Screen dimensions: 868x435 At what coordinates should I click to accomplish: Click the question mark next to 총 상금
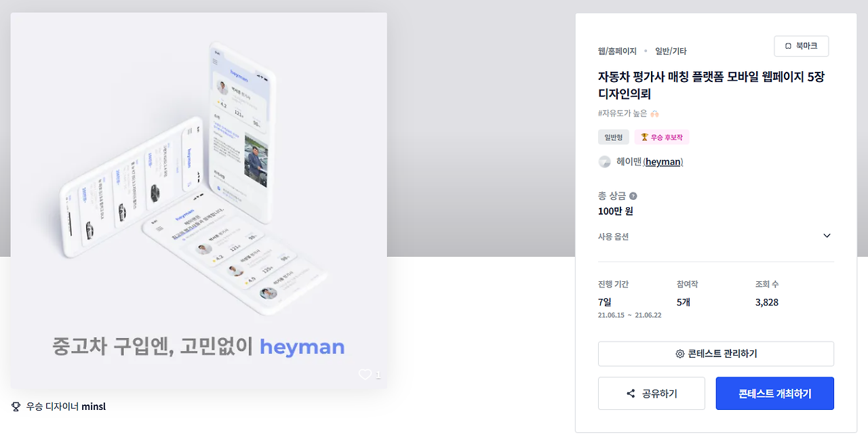633,196
